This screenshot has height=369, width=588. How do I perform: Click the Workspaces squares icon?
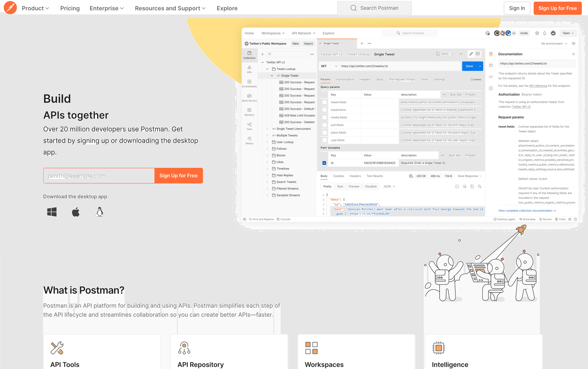click(x=311, y=348)
